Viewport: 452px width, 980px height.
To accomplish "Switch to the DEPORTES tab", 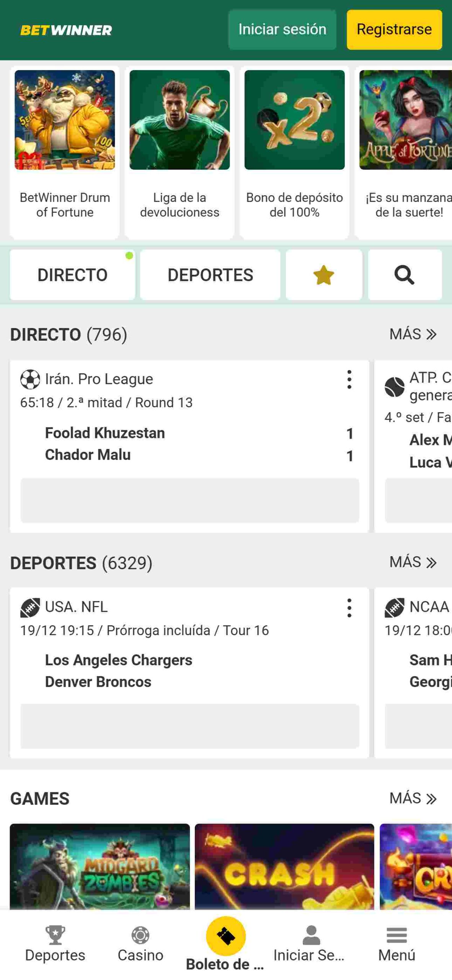I will (210, 275).
